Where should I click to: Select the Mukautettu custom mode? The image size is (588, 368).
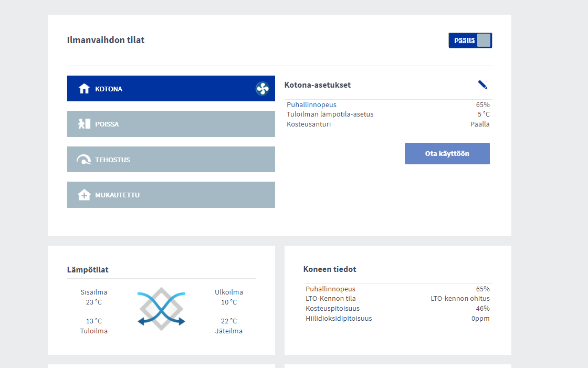coord(171,195)
